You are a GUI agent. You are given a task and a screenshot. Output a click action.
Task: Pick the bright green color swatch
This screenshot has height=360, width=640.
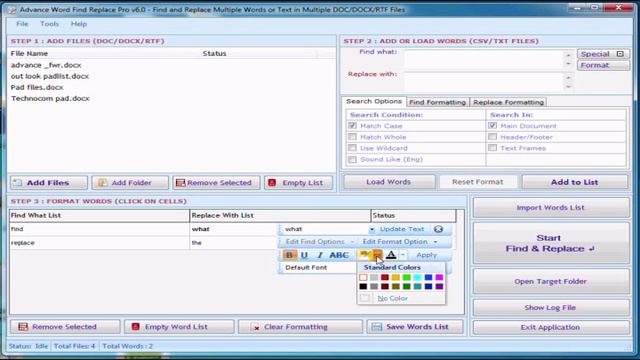click(407, 278)
